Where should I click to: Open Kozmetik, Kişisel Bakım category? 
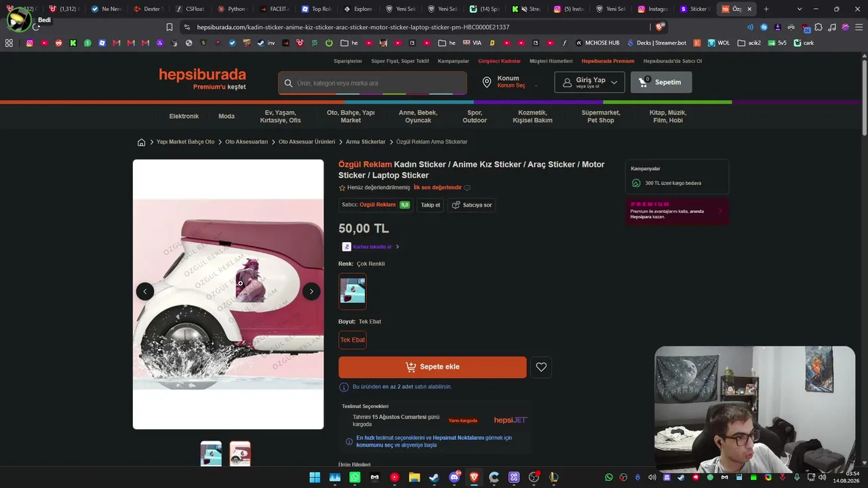(x=532, y=117)
